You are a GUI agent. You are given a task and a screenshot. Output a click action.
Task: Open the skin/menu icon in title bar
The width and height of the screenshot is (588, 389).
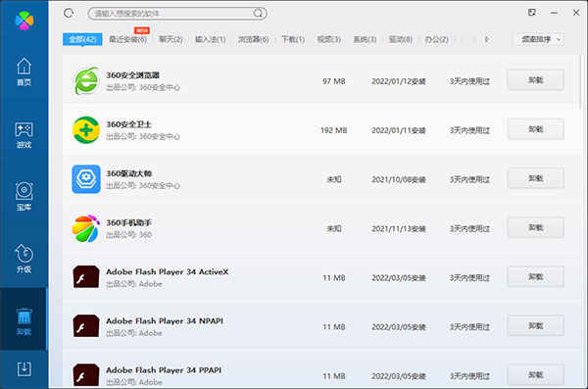(x=531, y=13)
